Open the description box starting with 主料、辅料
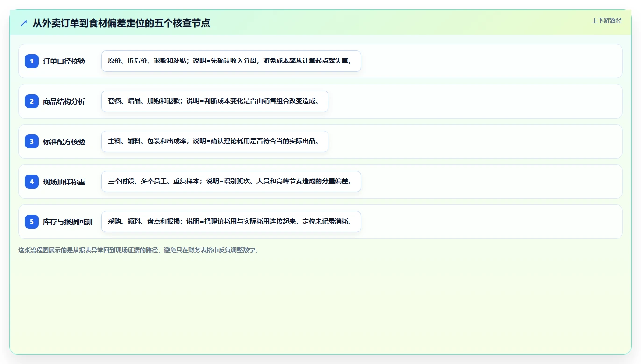 pos(215,141)
